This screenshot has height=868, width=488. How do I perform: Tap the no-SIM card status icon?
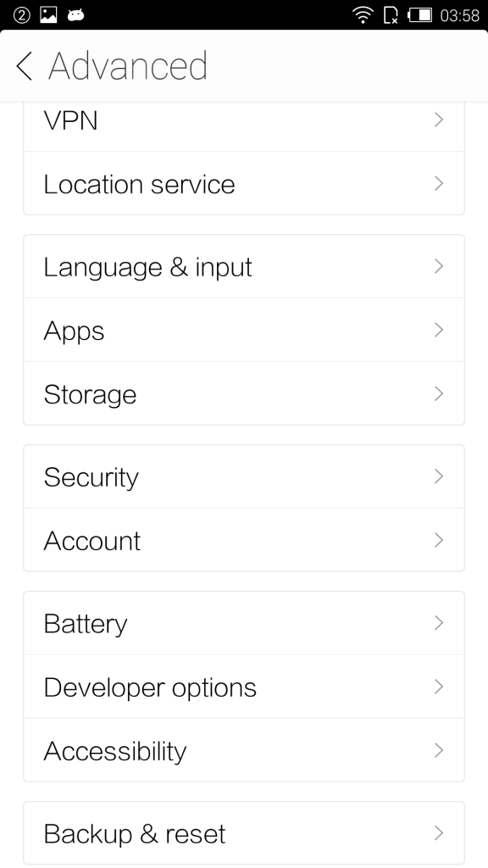(391, 15)
